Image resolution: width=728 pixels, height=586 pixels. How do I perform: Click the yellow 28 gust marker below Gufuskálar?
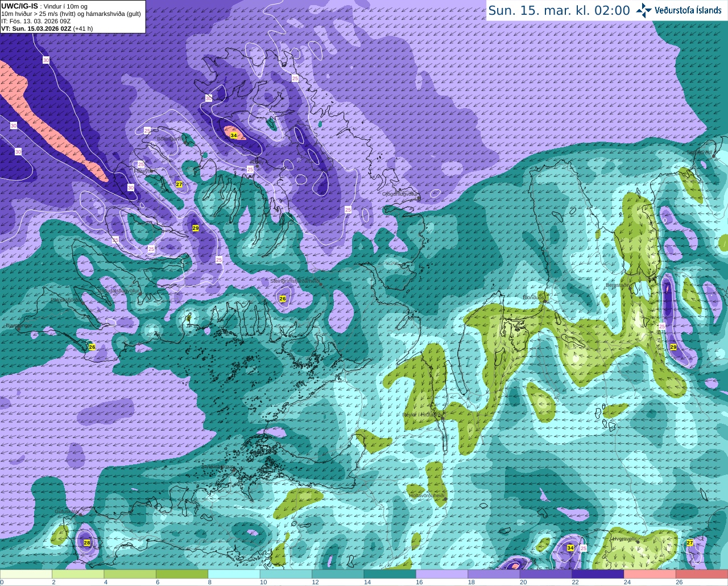[87, 543]
